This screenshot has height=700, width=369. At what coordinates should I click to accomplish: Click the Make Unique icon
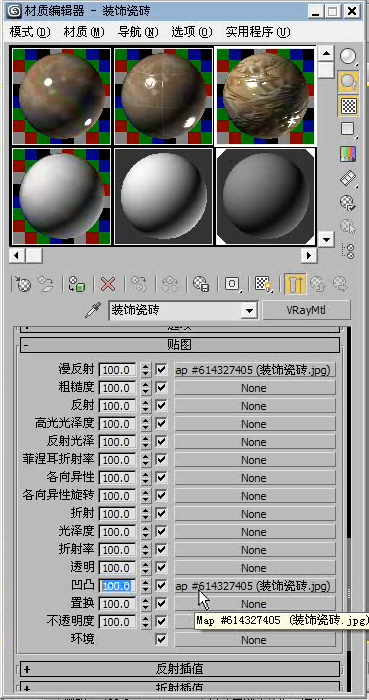tap(170, 284)
